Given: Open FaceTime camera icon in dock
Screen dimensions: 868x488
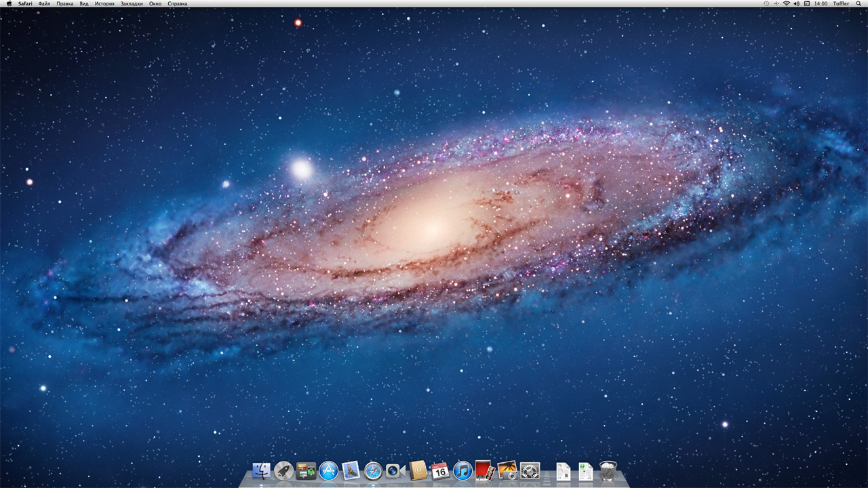Looking at the screenshot, I should click(395, 470).
